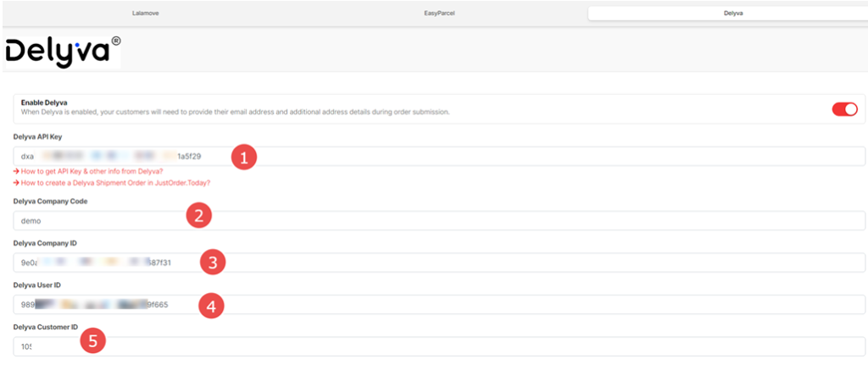Screen dimensions: 868x365
Task: Click the red number 5 marker
Action: pyautogui.click(x=94, y=343)
